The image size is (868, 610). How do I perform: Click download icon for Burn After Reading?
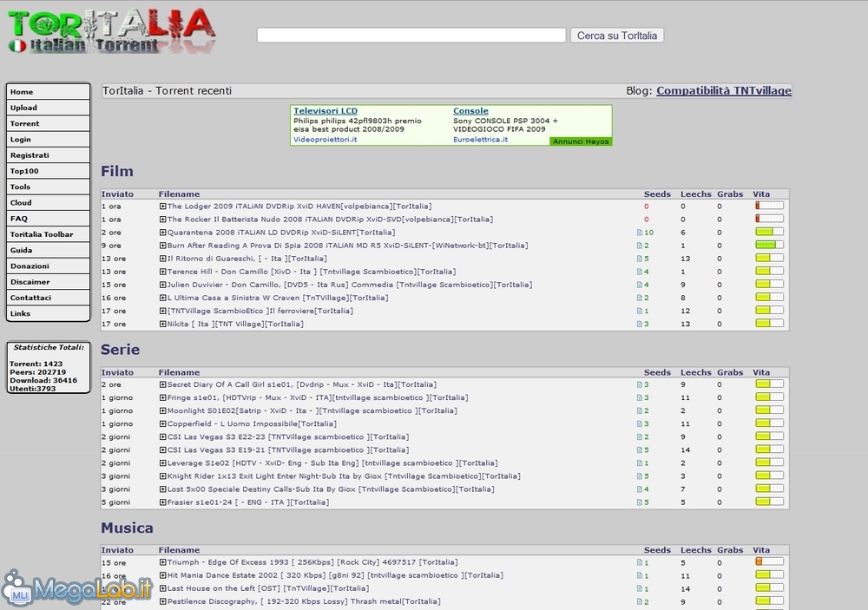click(640, 246)
